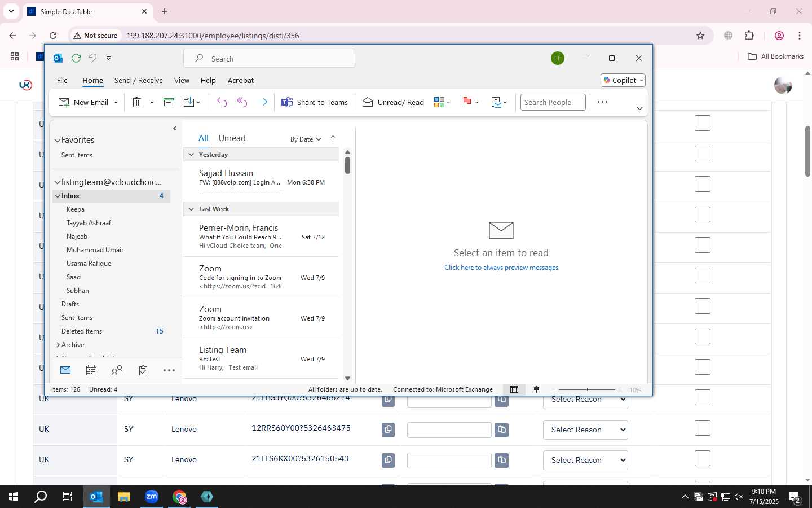Collapse the listingteam@vcloudchoic account tree
This screenshot has height=508, width=812.
point(57,182)
